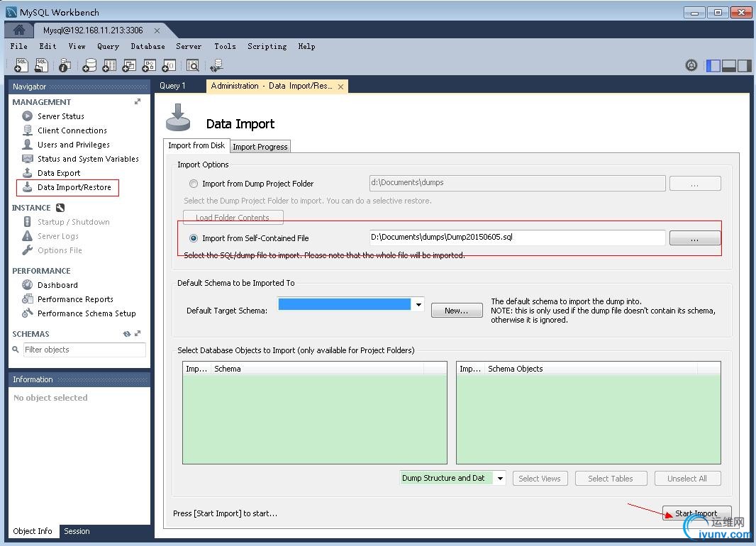Click the INSTANCE section icon
The height and width of the screenshot is (546, 756).
click(60, 208)
